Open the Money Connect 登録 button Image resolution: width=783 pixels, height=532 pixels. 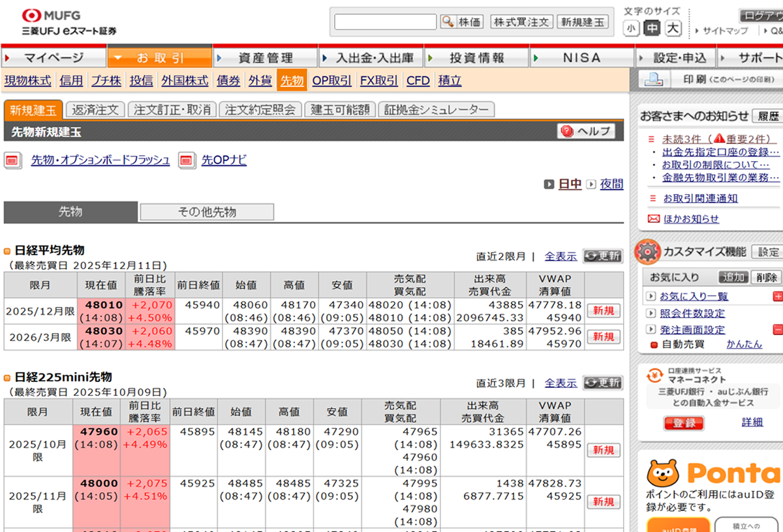click(684, 423)
